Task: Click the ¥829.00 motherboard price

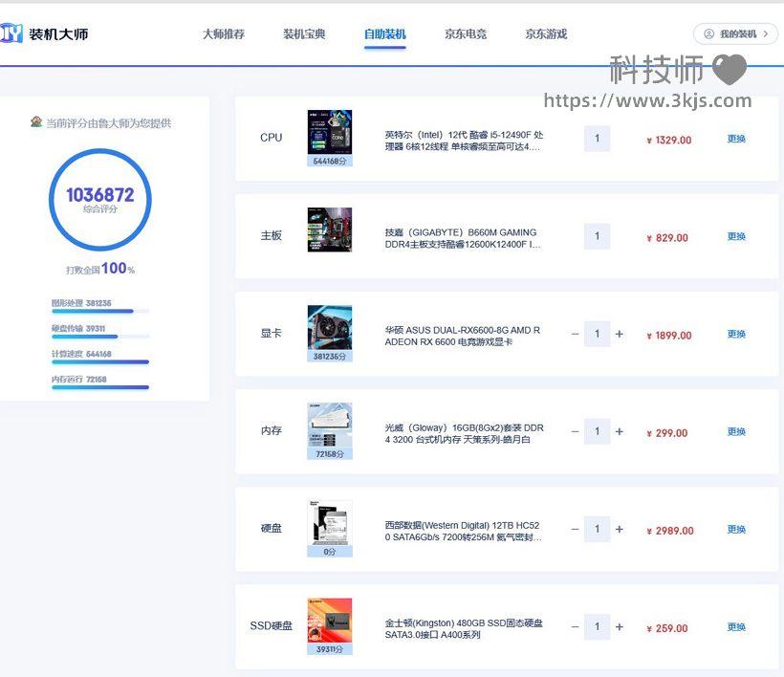Action: tap(667, 237)
